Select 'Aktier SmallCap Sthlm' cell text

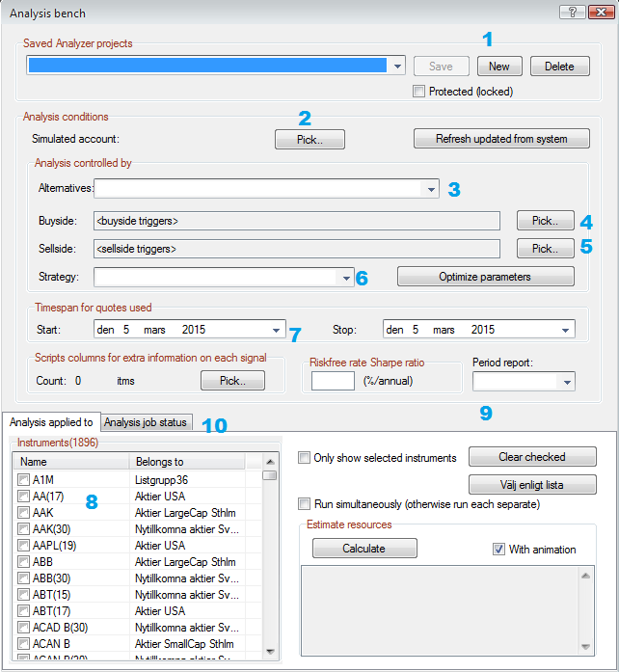(184, 644)
